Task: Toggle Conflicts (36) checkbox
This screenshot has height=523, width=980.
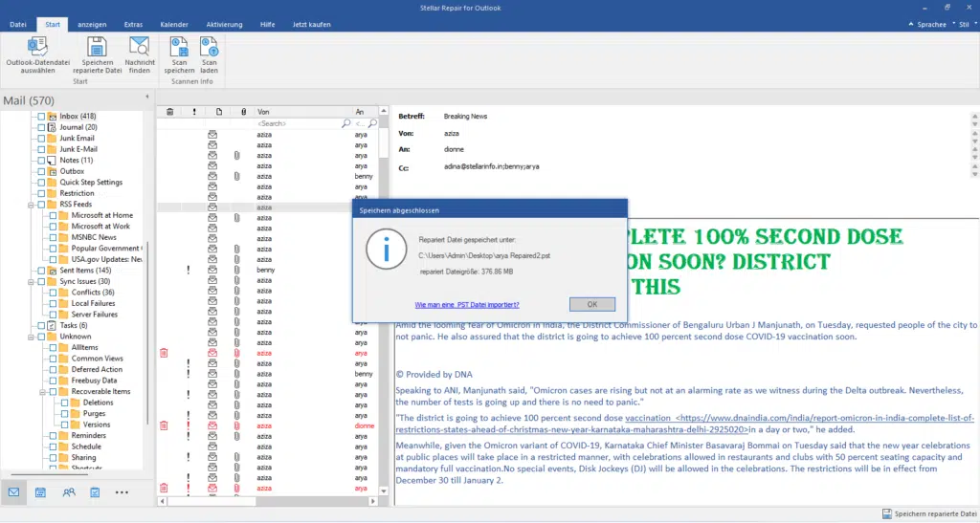Action: 54,292
